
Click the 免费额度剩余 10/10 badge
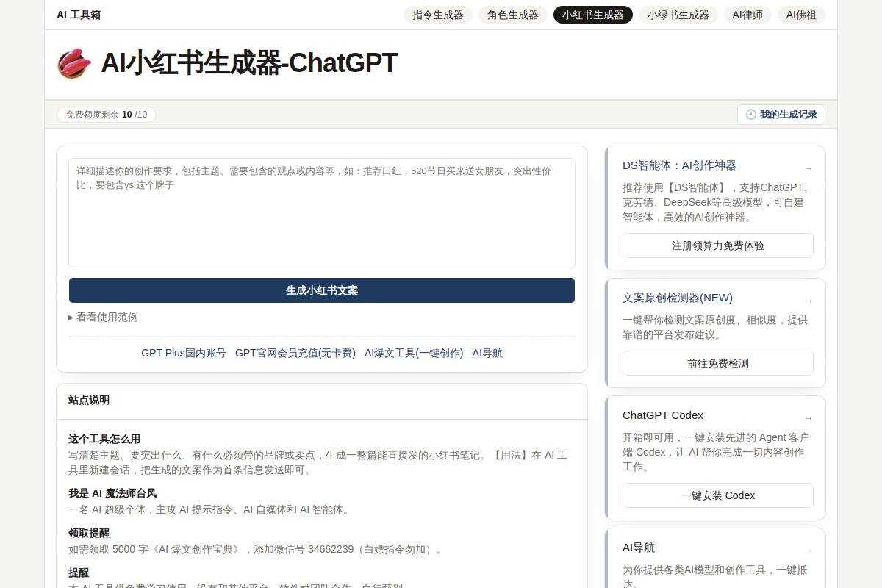point(107,115)
